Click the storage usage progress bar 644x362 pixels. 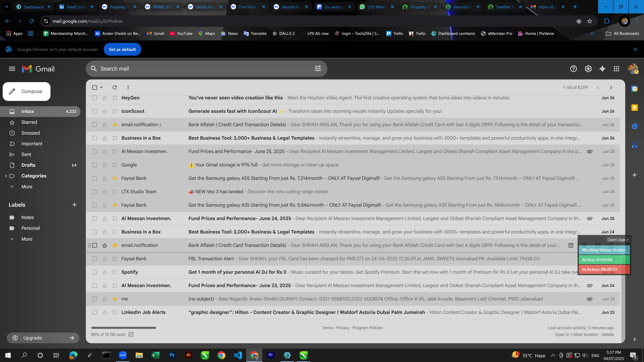coord(124,328)
